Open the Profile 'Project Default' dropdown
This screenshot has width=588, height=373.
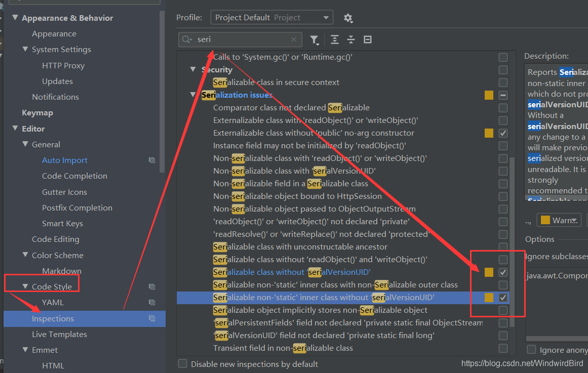click(272, 17)
